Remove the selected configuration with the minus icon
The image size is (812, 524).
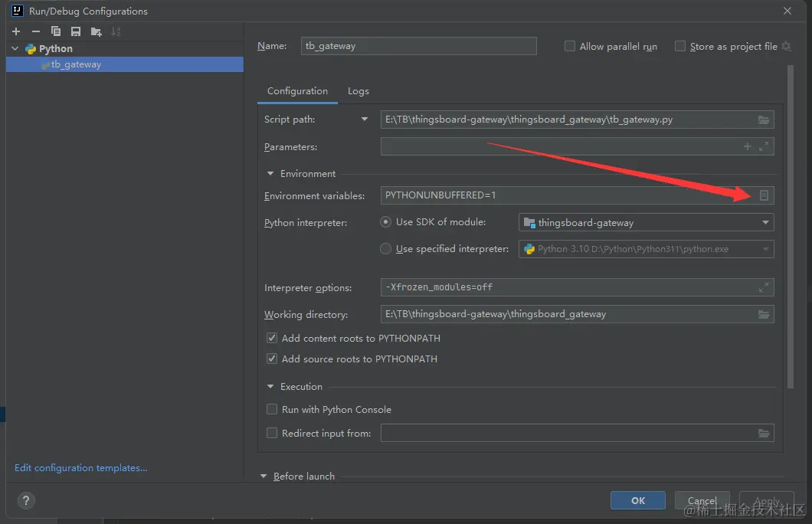[36, 31]
